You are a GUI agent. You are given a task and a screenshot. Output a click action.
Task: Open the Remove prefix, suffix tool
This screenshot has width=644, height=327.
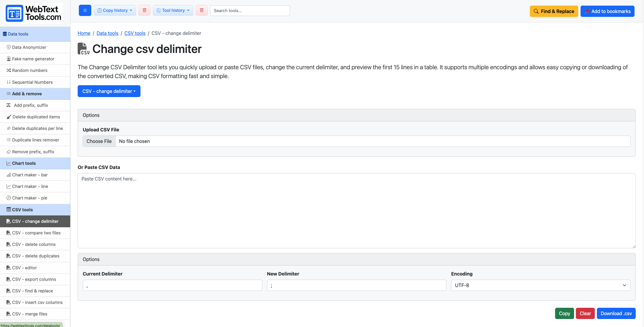(x=35, y=152)
